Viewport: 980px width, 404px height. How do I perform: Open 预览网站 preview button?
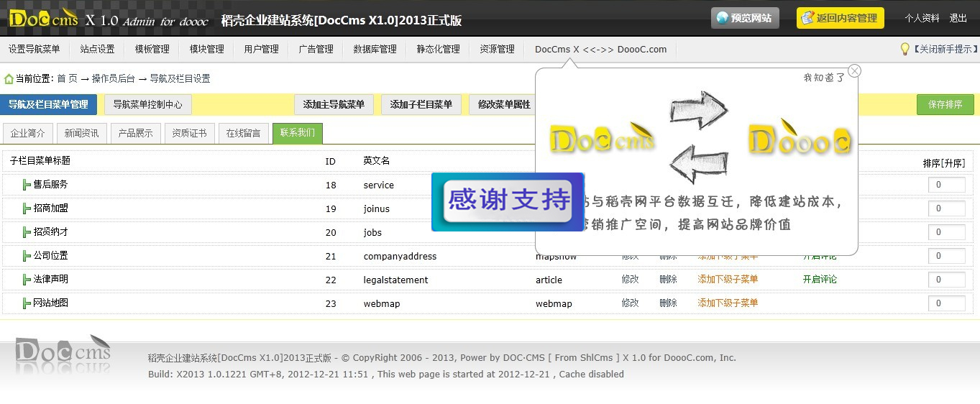click(745, 18)
